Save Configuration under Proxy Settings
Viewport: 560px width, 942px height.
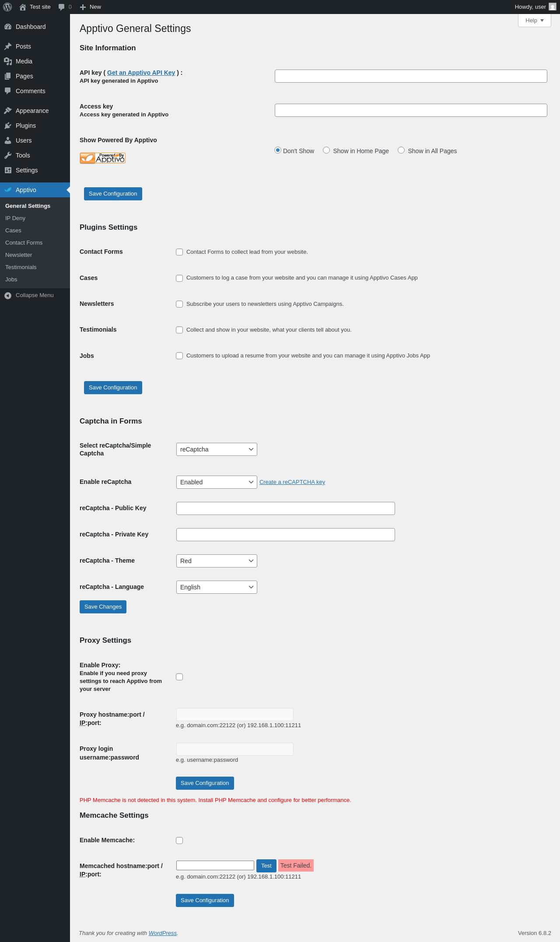205,783
